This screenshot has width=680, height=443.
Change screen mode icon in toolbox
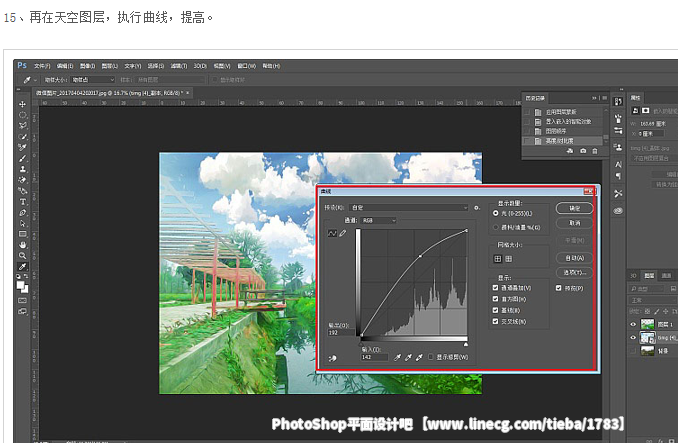pos(23,311)
